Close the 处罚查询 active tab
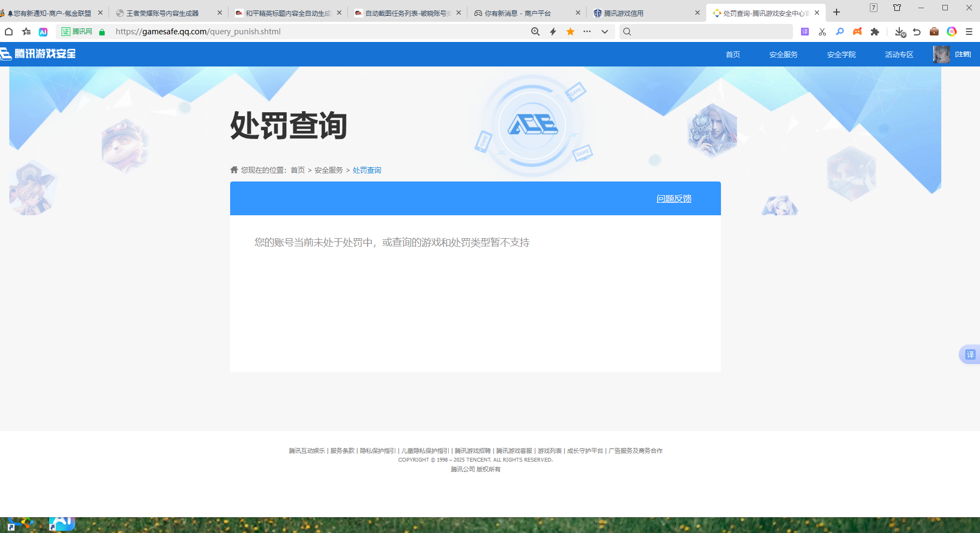This screenshot has width=980, height=533. [817, 13]
